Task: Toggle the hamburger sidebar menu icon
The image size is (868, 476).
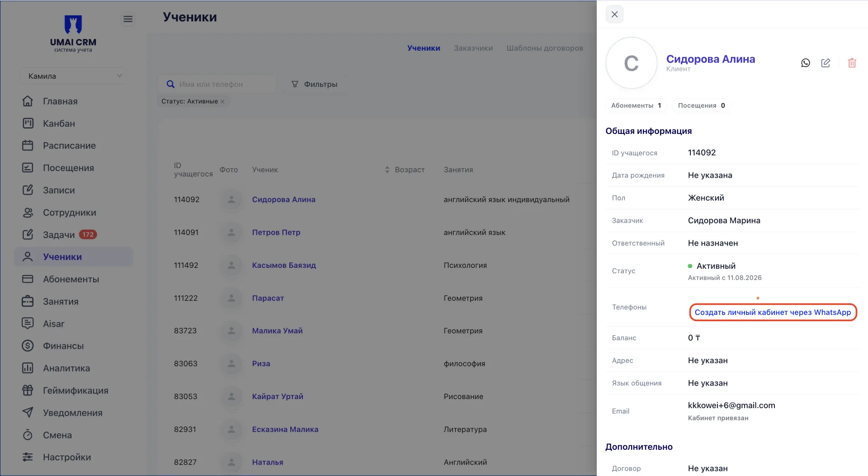Action: click(128, 19)
